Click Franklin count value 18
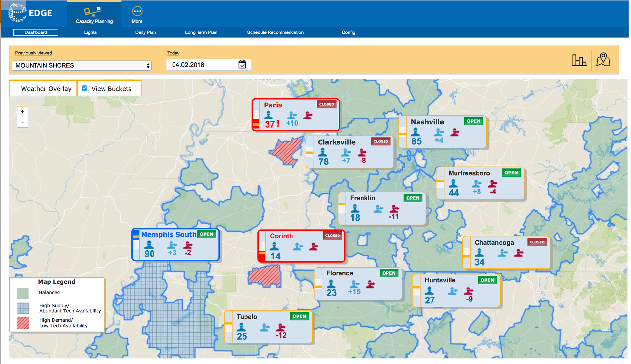The width and height of the screenshot is (631, 364). pos(355,218)
